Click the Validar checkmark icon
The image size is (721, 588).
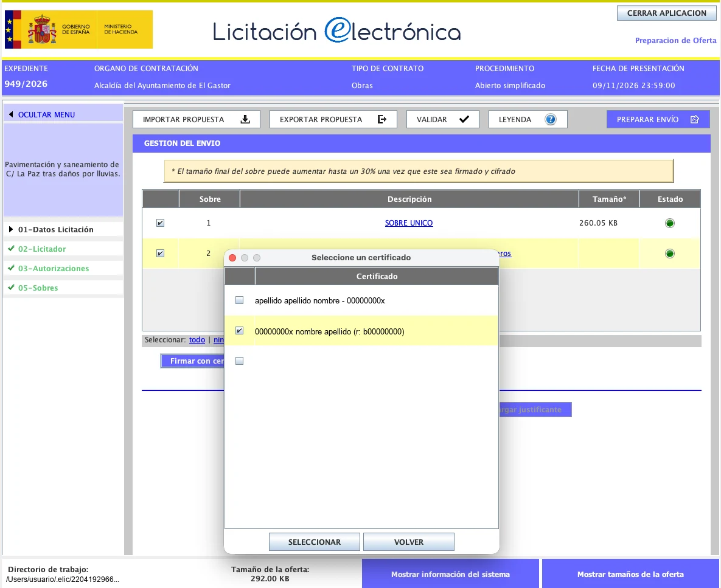click(x=464, y=119)
